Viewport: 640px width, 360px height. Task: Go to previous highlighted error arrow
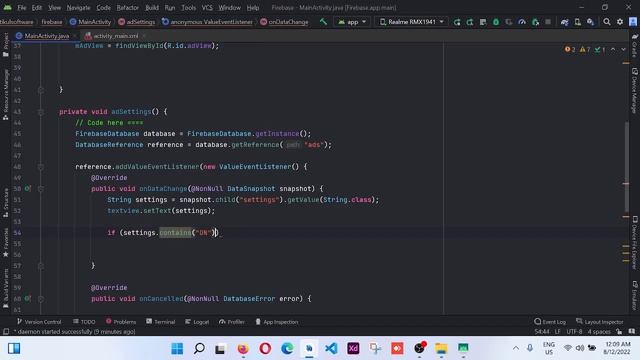[613, 49]
